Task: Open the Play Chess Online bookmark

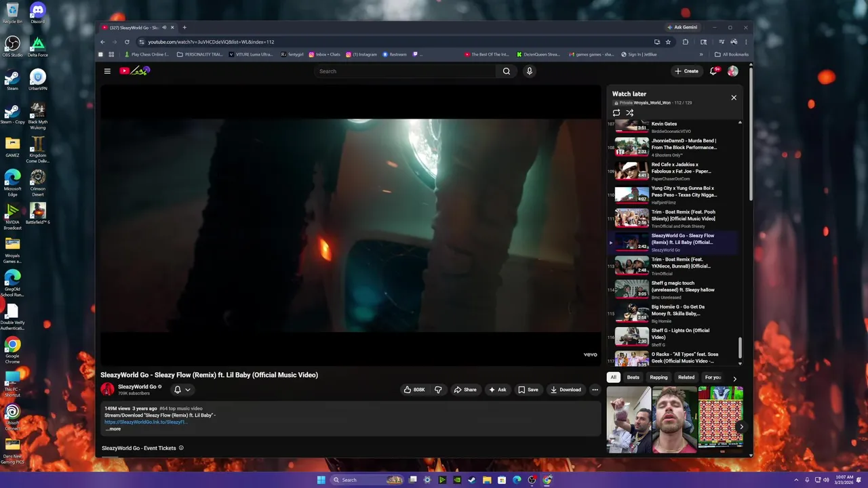Action: click(x=146, y=54)
